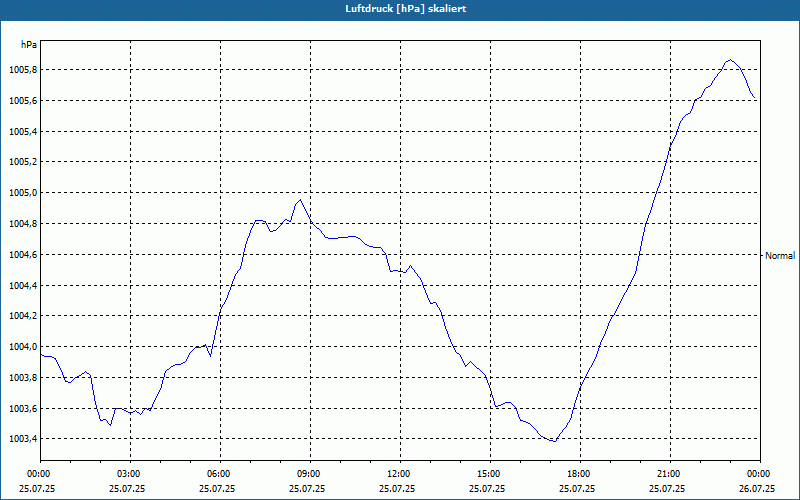Click the 1005,6 axis value
Image resolution: width=800 pixels, height=500 pixels.
coord(23,101)
